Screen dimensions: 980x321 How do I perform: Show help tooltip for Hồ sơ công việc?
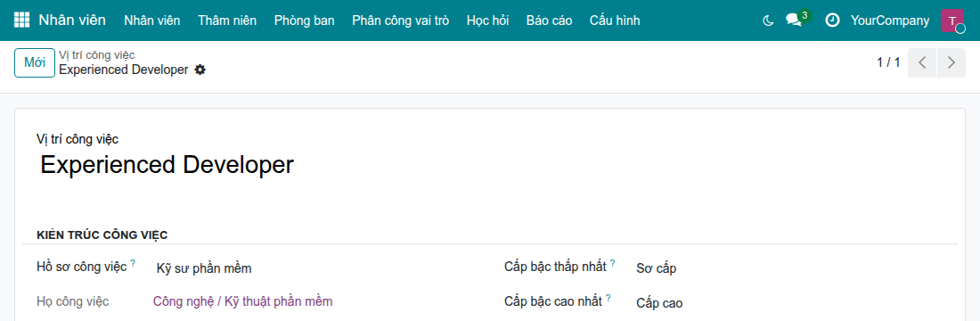pyautogui.click(x=133, y=263)
